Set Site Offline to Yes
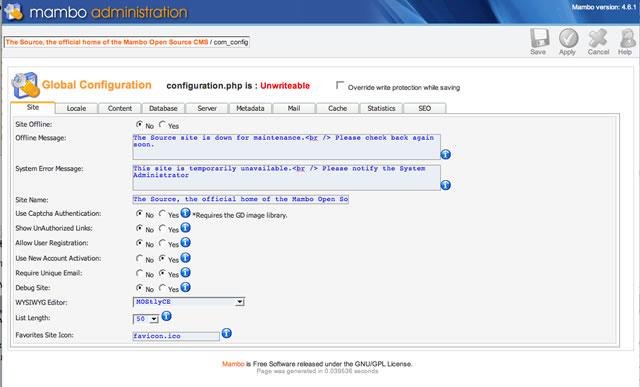 pos(162,124)
